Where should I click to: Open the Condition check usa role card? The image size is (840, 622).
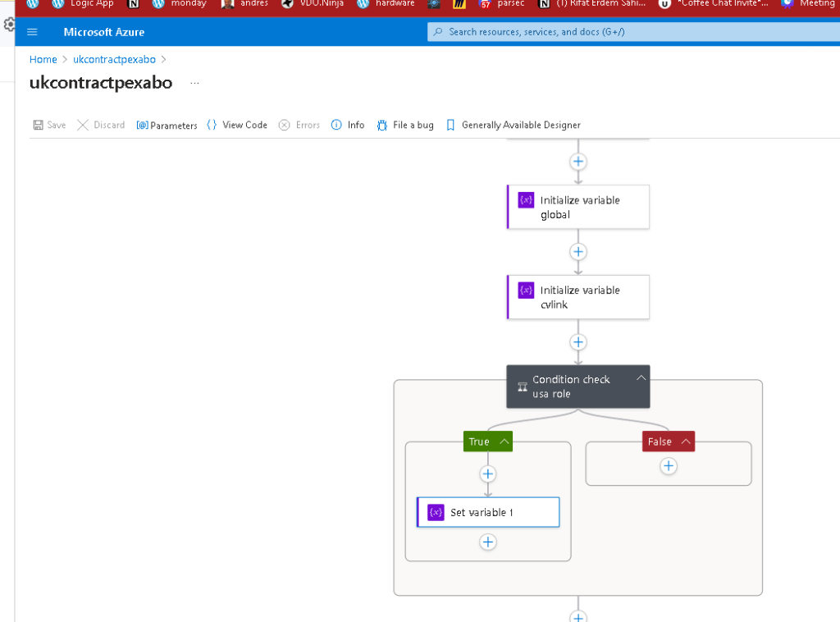coord(578,386)
